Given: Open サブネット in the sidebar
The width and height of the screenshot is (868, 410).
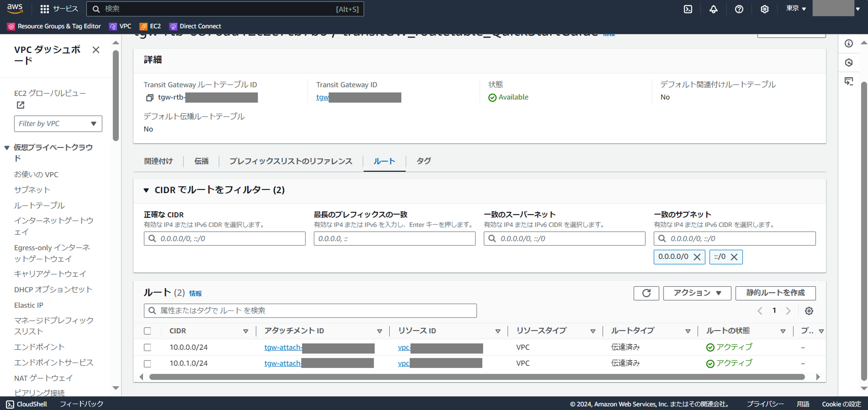Looking at the screenshot, I should pos(32,190).
